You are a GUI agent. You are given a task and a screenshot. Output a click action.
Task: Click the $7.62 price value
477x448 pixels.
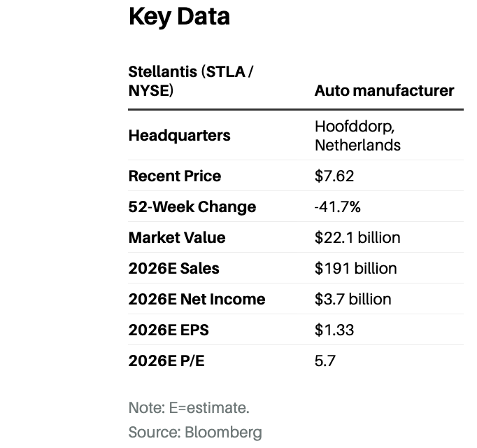coord(334,176)
